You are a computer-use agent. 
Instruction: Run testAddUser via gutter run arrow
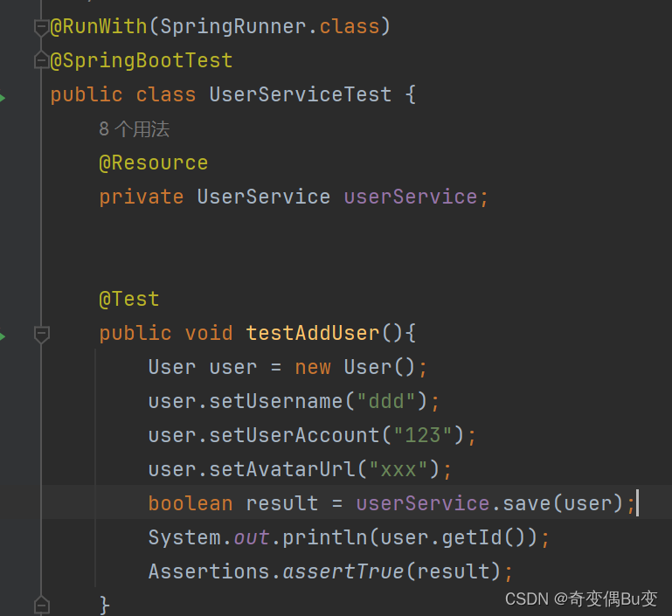[2, 336]
